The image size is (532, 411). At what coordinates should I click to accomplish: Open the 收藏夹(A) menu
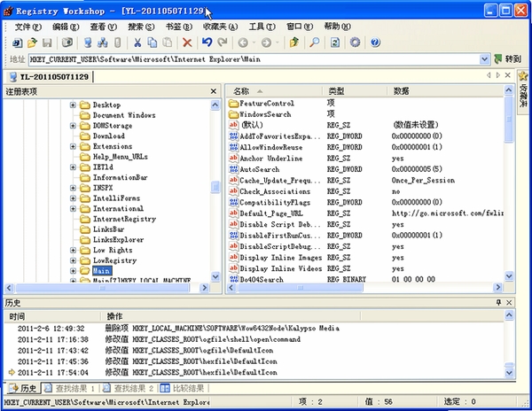(x=221, y=27)
